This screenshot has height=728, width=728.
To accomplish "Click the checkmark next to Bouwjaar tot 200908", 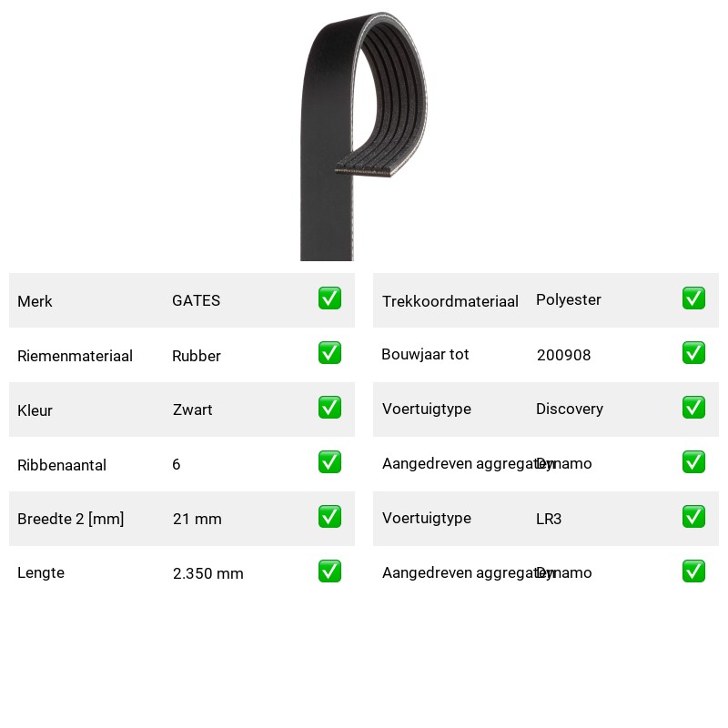I will tap(693, 353).
